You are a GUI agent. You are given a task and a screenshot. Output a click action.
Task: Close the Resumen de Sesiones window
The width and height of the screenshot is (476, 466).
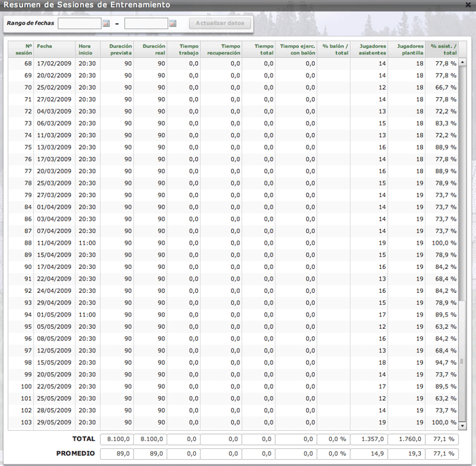coord(469,5)
